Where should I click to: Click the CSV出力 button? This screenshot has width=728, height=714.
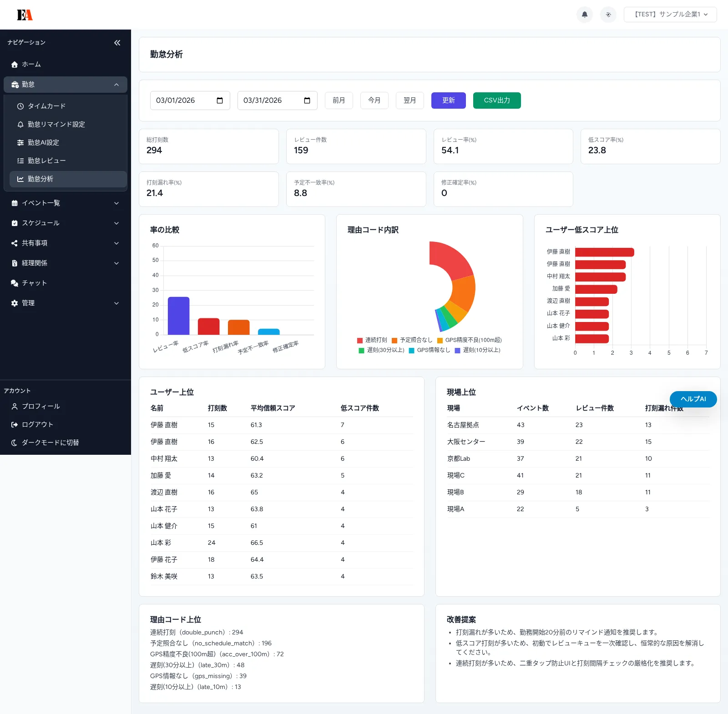click(496, 101)
